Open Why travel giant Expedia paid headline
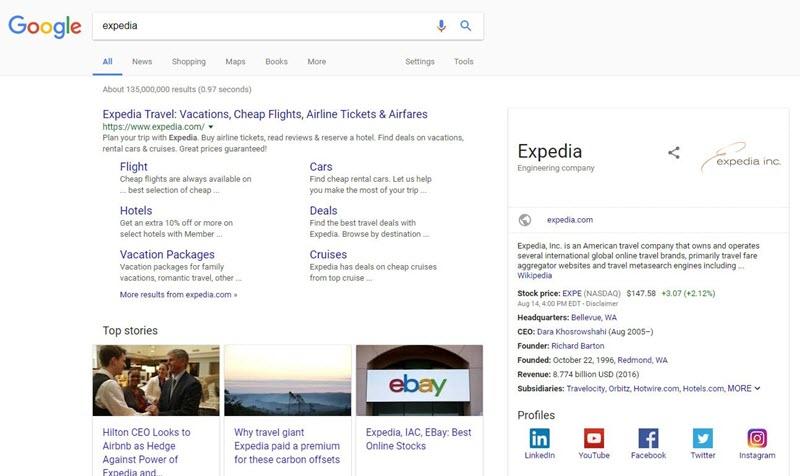Image resolution: width=800 pixels, height=476 pixels. click(287, 446)
